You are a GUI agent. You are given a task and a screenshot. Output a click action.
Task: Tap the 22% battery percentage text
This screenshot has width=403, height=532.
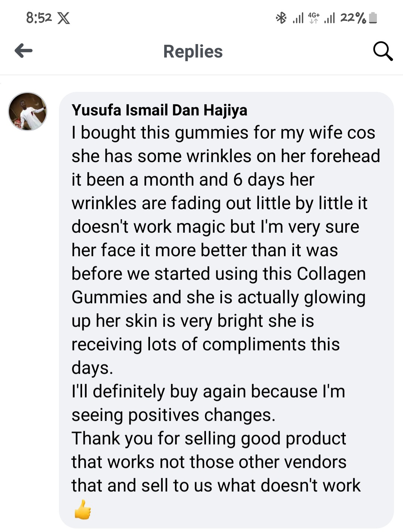[x=353, y=18]
